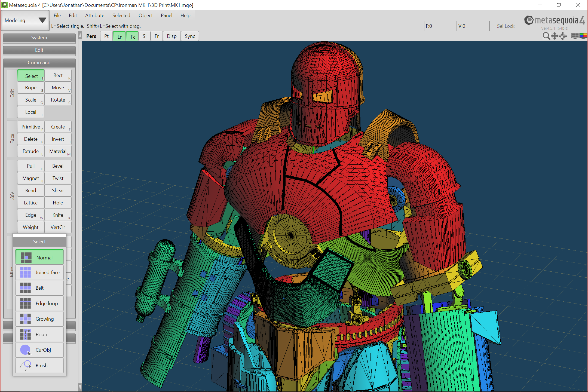Screen dimensions: 588x392
Task: Choose Edge loop selection mode
Action: [39, 304]
